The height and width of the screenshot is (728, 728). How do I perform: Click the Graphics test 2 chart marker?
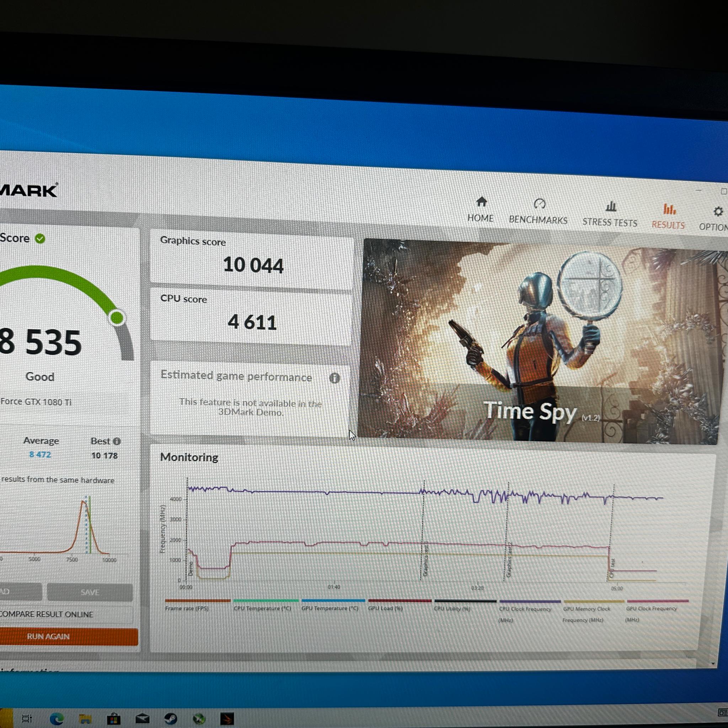click(x=509, y=560)
